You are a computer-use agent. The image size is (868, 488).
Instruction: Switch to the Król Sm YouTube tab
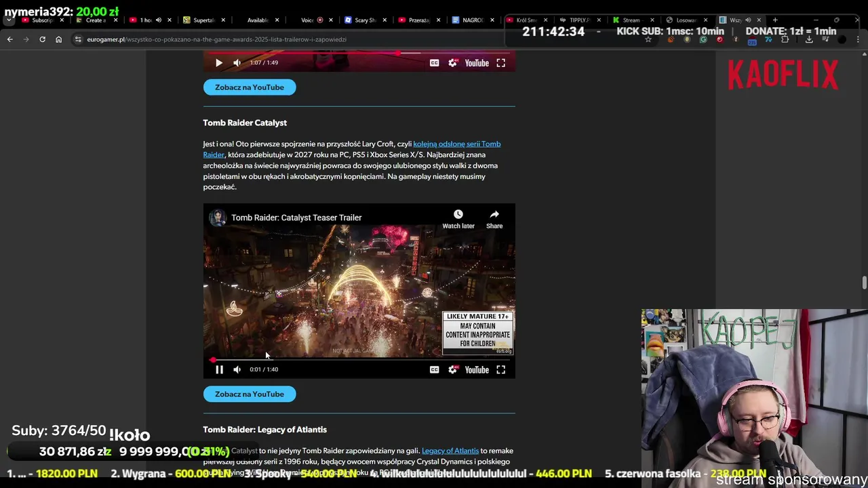coord(526,20)
